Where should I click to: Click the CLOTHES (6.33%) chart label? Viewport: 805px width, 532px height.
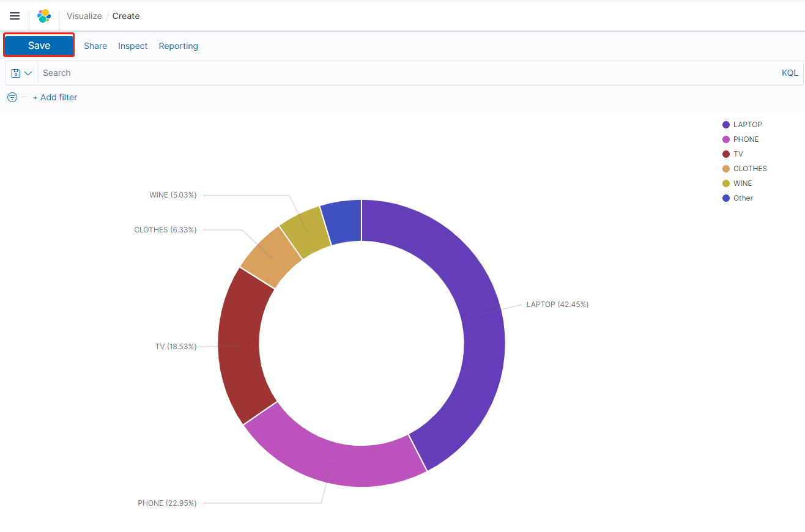[x=165, y=230]
